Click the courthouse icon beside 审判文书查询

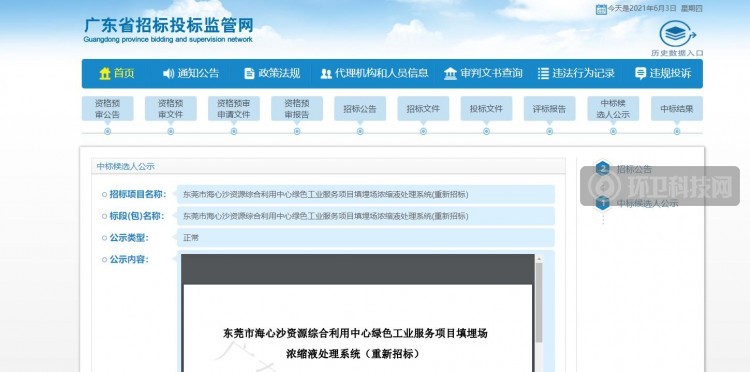450,74
